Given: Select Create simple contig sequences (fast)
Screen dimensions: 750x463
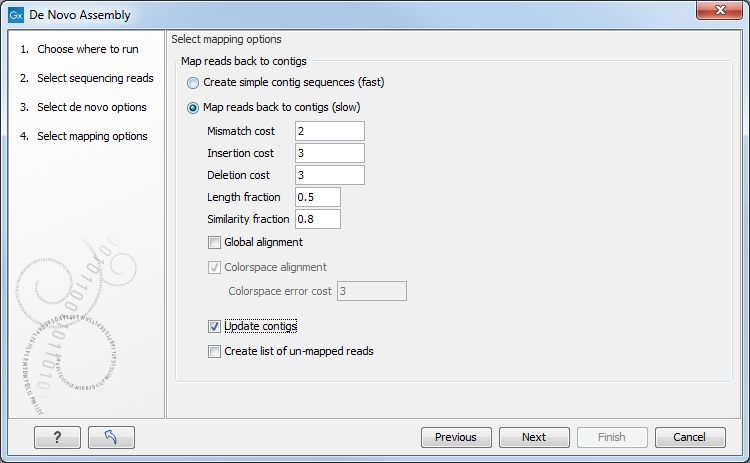Looking at the screenshot, I should pos(193,83).
